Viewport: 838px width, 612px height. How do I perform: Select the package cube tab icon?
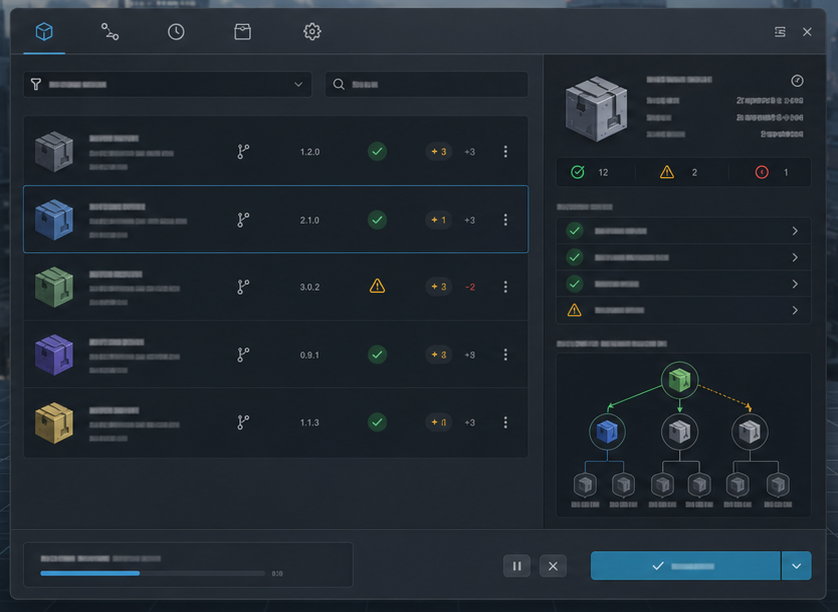[43, 31]
